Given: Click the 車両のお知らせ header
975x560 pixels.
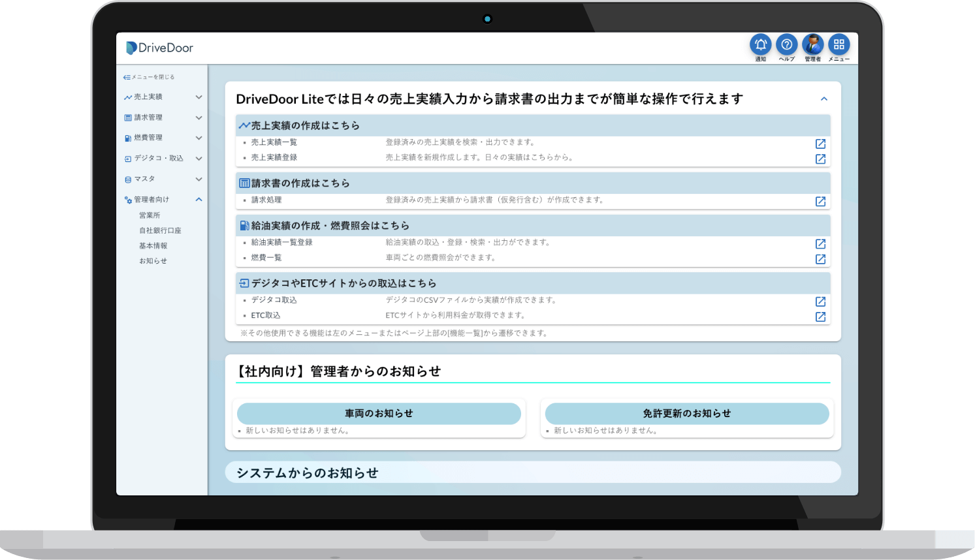Looking at the screenshot, I should 379,414.
